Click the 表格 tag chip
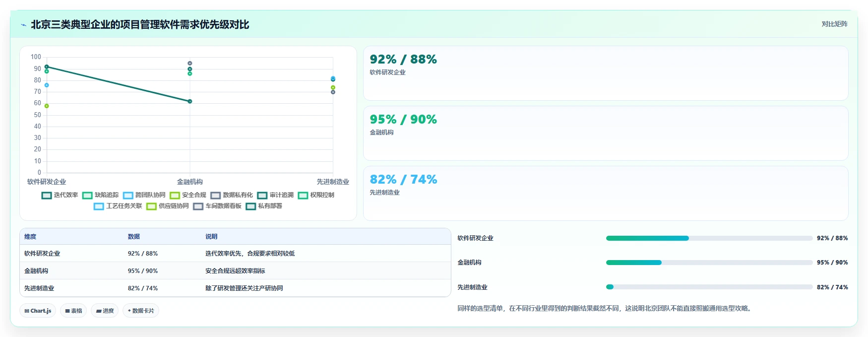Screen dimensions: 868x337 pyautogui.click(x=73, y=311)
